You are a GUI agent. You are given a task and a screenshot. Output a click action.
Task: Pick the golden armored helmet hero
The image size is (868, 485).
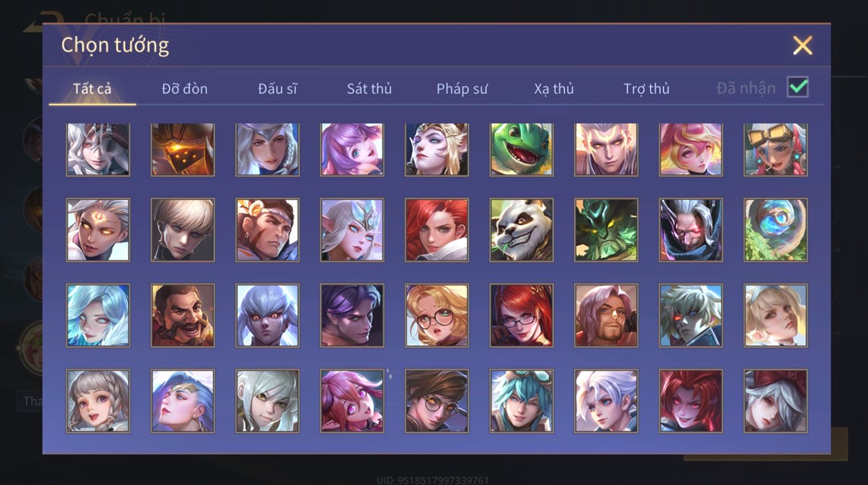[183, 149]
